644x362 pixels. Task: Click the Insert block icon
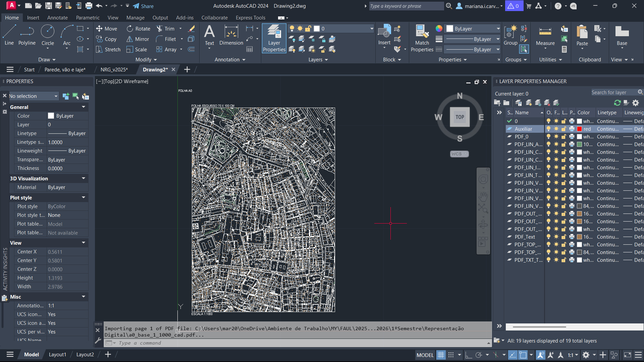tap(384, 32)
